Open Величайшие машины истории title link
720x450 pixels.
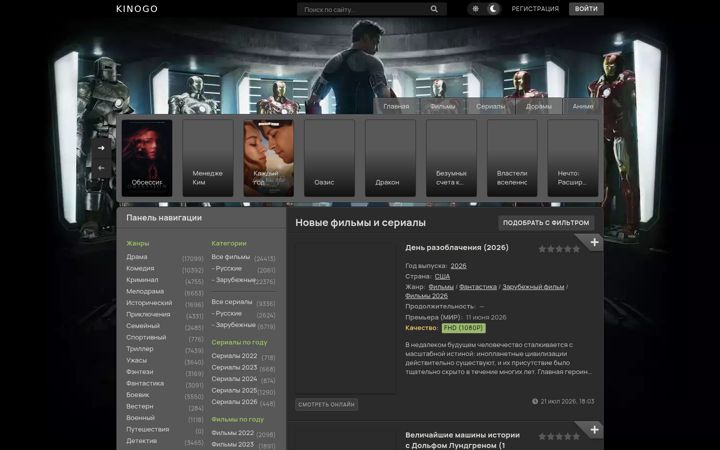tap(462, 440)
